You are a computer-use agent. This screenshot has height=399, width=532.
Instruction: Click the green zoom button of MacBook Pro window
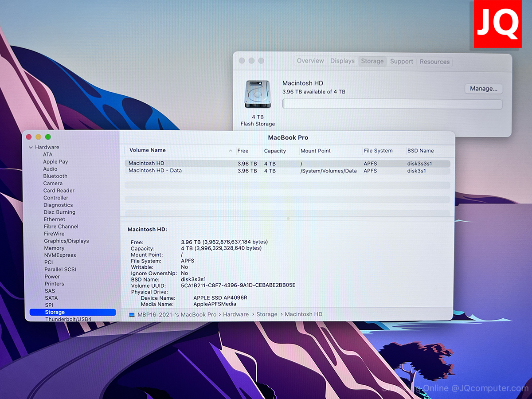[48, 137]
